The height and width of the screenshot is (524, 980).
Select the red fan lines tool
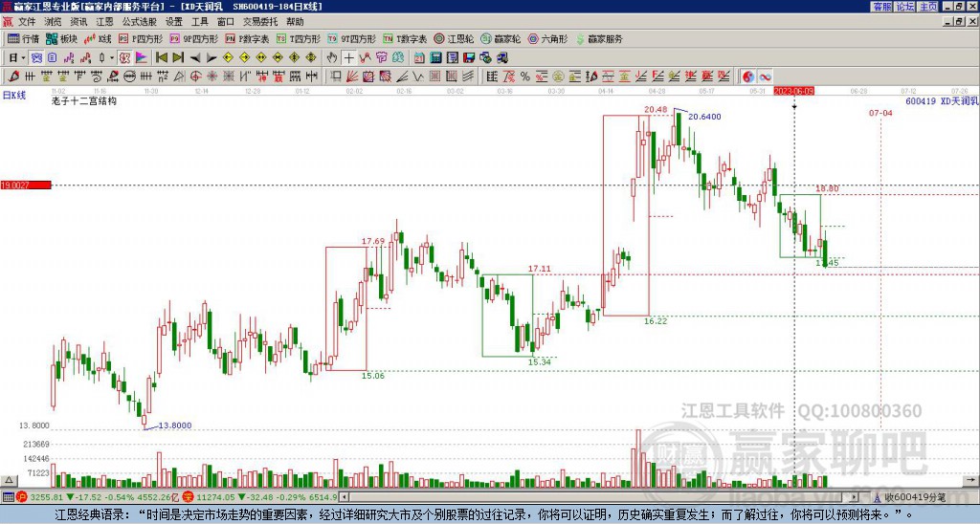point(352,76)
